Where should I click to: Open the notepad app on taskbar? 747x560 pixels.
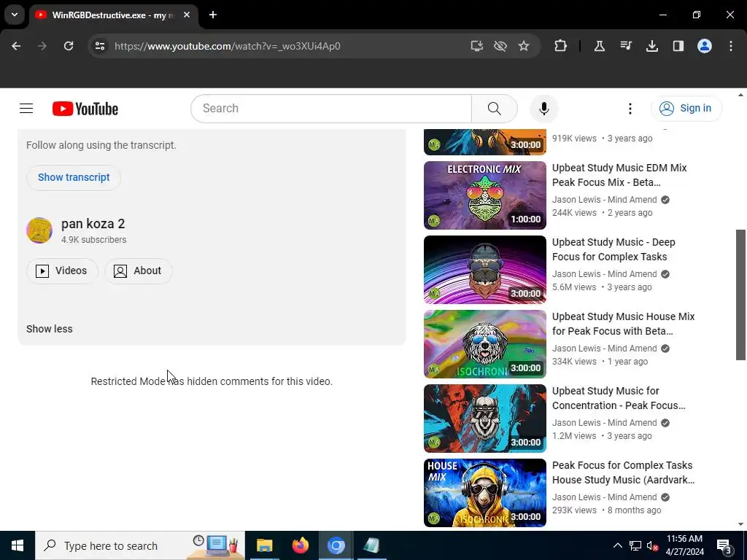(x=371, y=545)
